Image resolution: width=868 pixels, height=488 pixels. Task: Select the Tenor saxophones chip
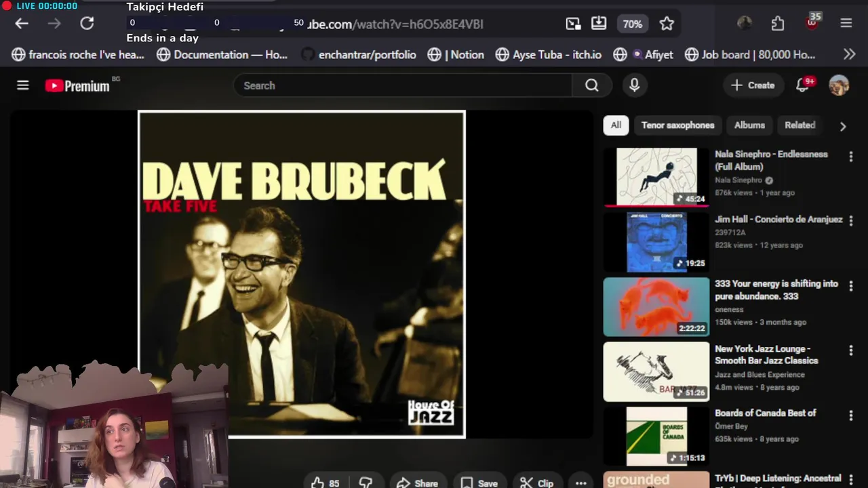point(677,125)
